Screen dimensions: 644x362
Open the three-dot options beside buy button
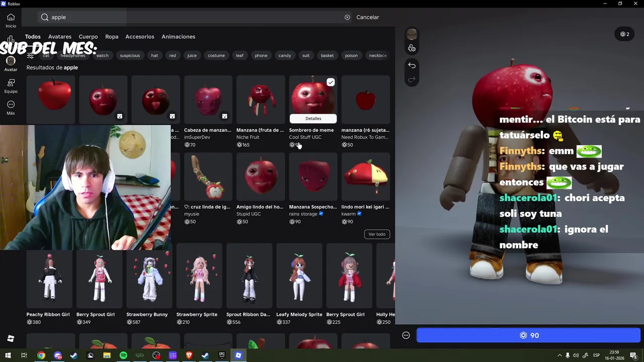(x=406, y=335)
